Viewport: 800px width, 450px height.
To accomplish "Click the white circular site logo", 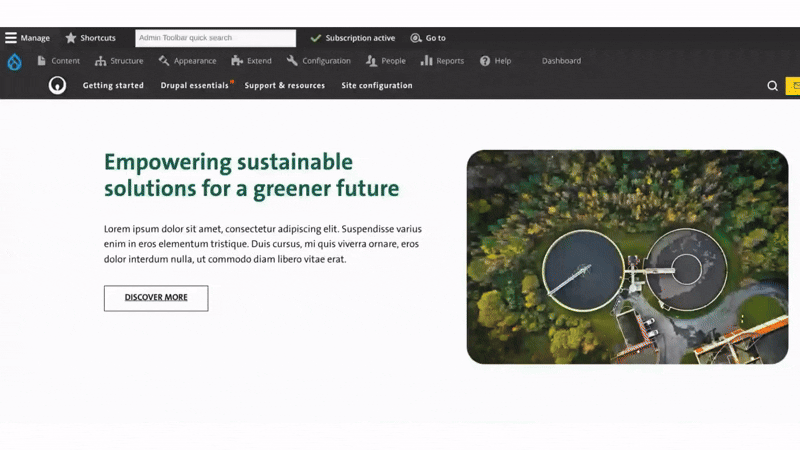I will pyautogui.click(x=57, y=85).
